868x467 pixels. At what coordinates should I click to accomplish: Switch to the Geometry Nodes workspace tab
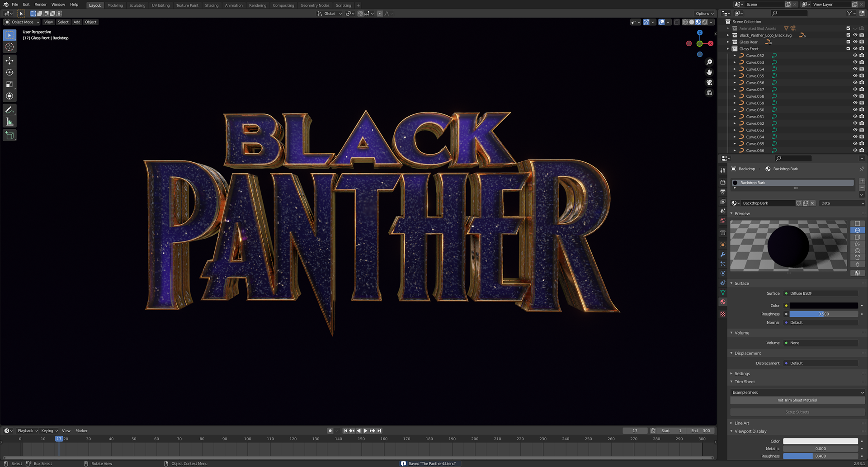click(315, 5)
